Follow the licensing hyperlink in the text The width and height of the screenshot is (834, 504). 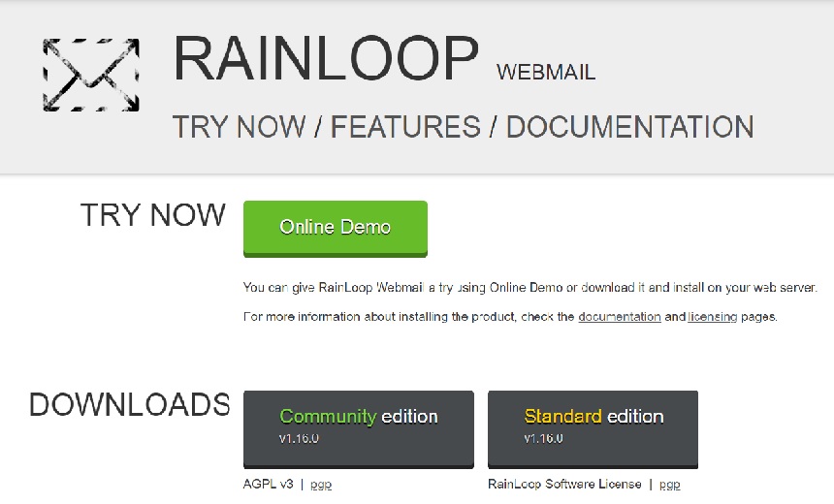712,317
